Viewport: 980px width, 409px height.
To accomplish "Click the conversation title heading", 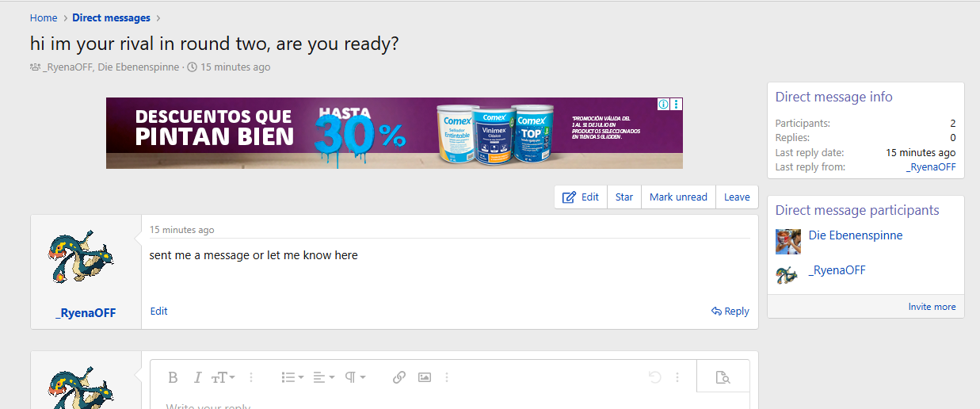I will coord(214,44).
